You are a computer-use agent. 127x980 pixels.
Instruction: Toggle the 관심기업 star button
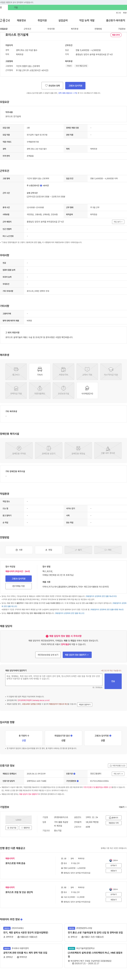(12, 828)
